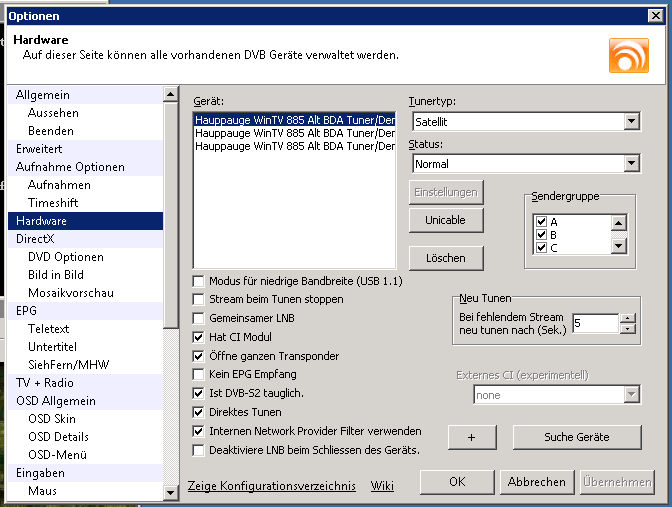The image size is (672, 507).
Task: Uncheck Direktes Tunen option
Action: pos(198,412)
